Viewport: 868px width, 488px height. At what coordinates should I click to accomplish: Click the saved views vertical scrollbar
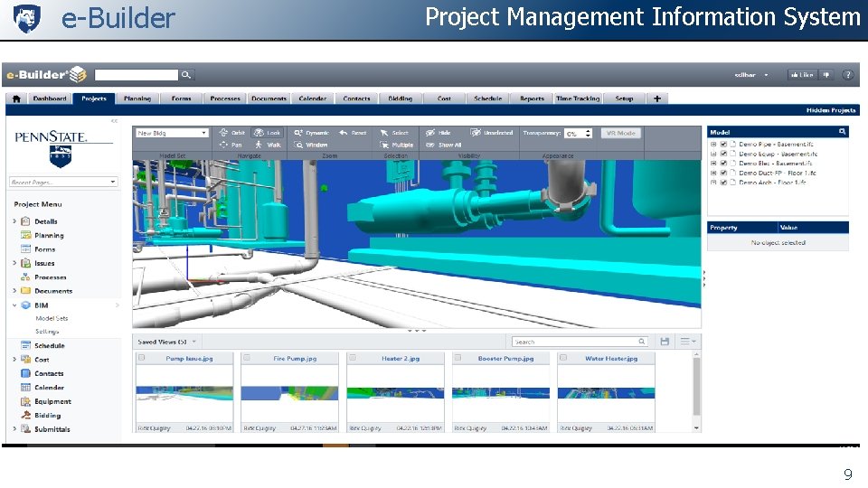click(696, 386)
